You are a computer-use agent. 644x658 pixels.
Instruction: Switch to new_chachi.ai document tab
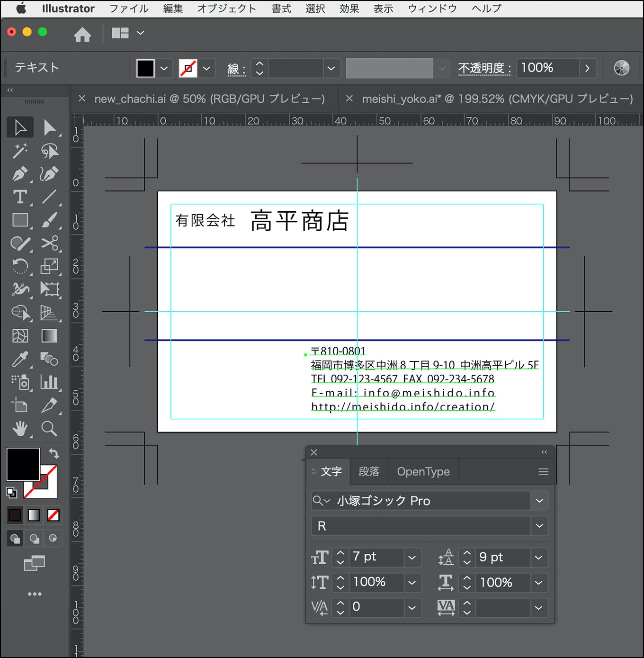coord(209,99)
